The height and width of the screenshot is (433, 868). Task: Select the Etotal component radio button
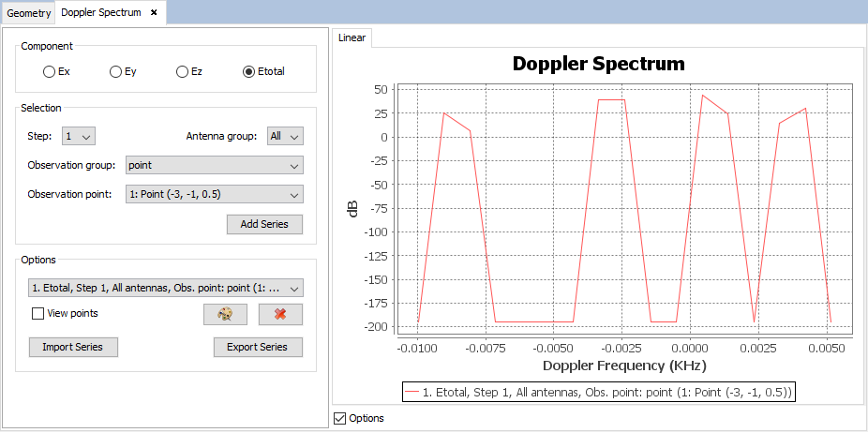point(248,71)
